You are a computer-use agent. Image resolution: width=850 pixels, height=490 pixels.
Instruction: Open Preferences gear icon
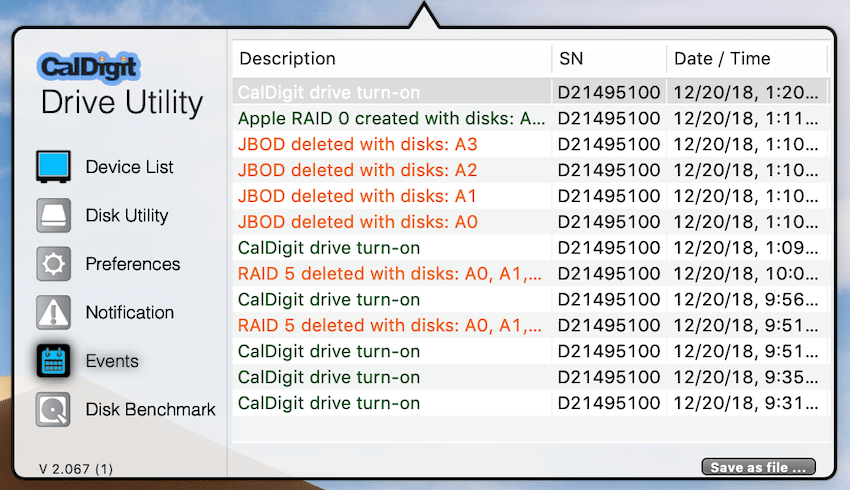click(53, 264)
